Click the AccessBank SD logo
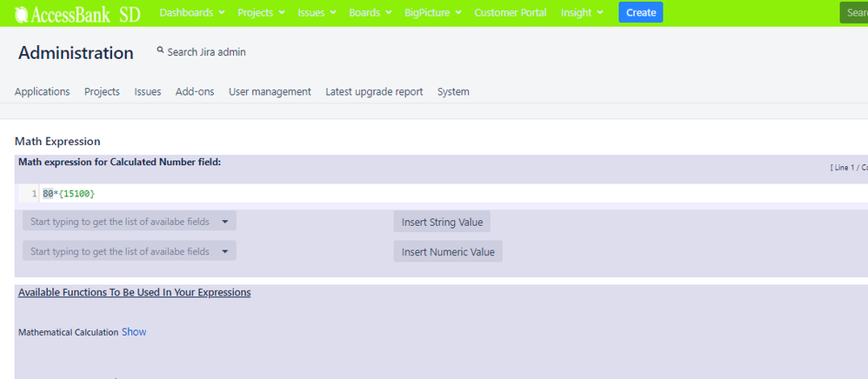868x379 pixels. click(x=77, y=13)
